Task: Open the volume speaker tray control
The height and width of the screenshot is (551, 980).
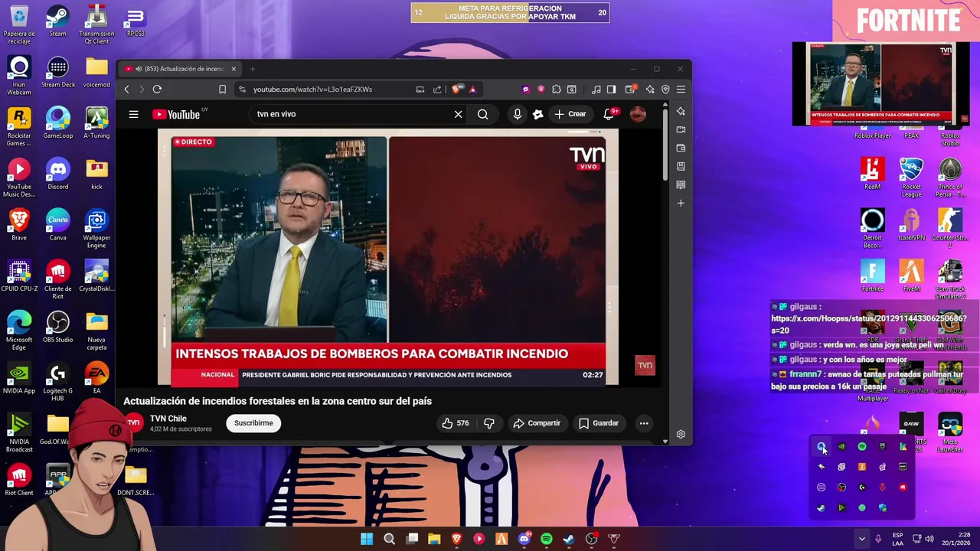Action: [x=929, y=539]
